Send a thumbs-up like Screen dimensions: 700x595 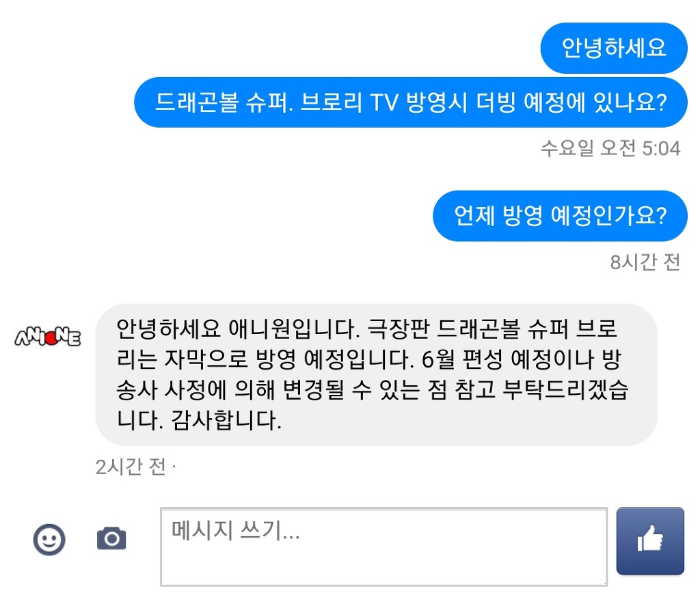pos(650,541)
